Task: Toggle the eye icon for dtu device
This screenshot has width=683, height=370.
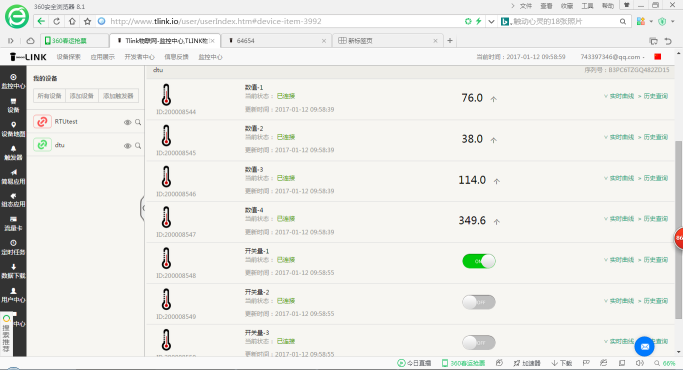Action: pos(127,146)
